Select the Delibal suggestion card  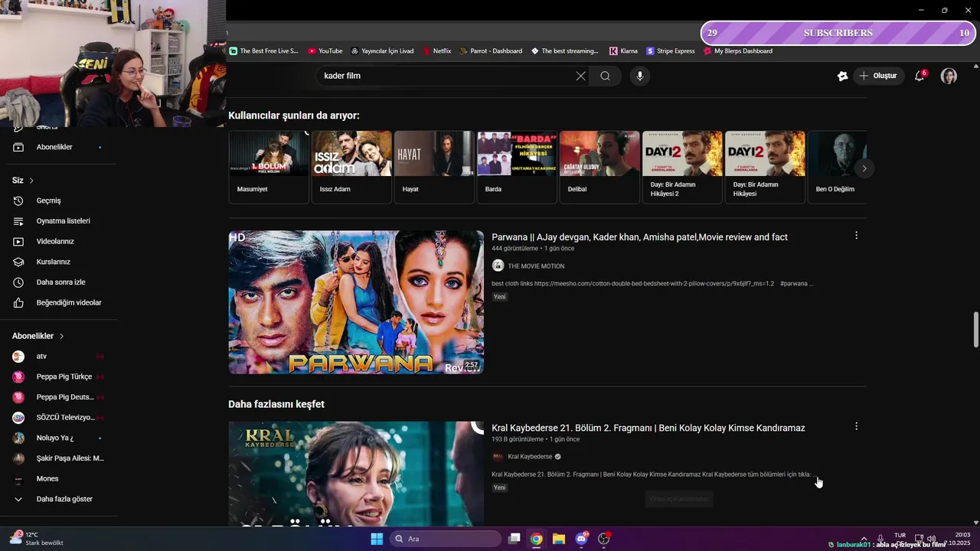tap(599, 167)
